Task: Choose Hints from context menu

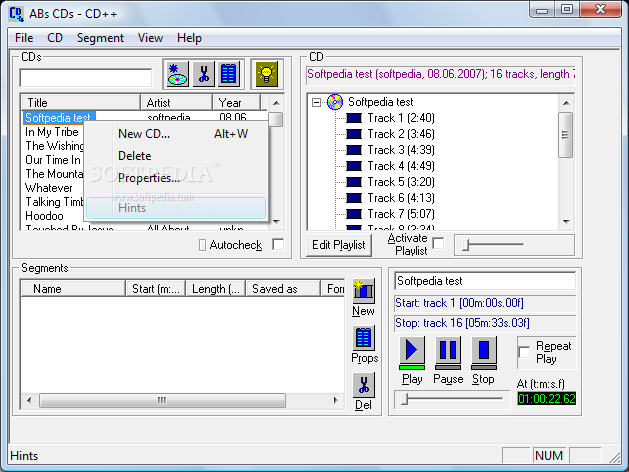Action: tap(176, 208)
